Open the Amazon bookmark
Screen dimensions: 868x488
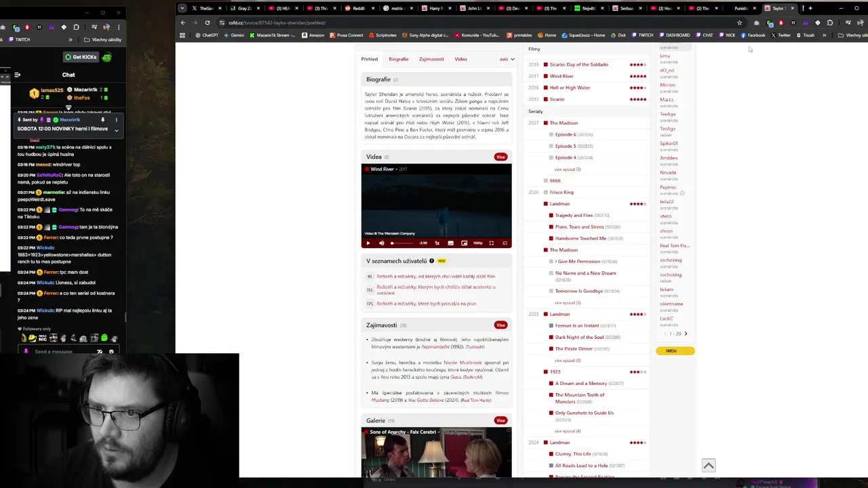(x=313, y=35)
